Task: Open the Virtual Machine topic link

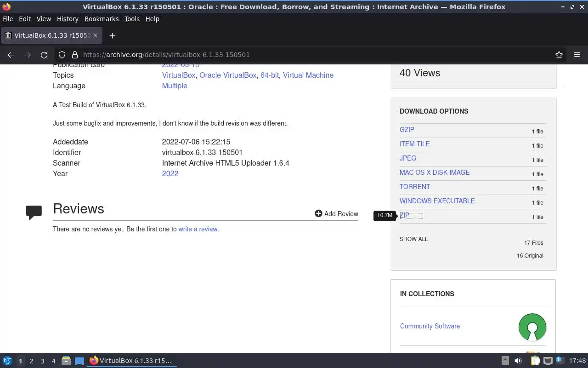Action: click(308, 75)
